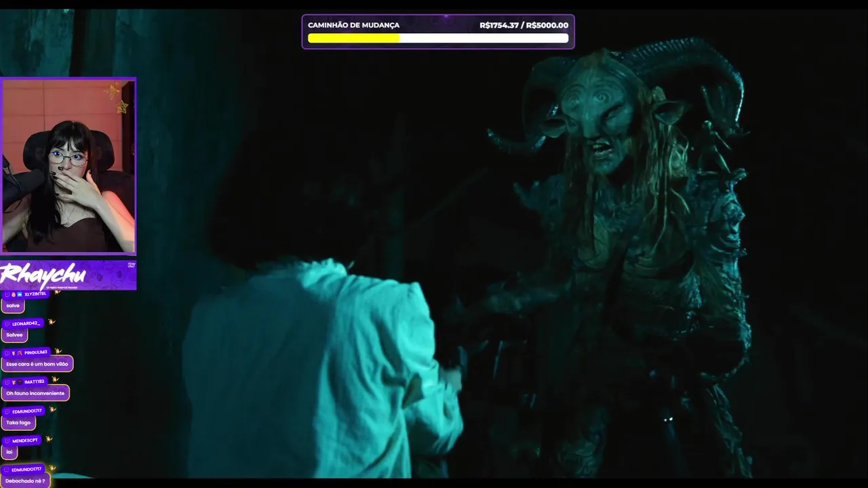Click the R$1754.37 / R$5000.00 goal amount
Screen dimensions: 868x488
[524, 25]
